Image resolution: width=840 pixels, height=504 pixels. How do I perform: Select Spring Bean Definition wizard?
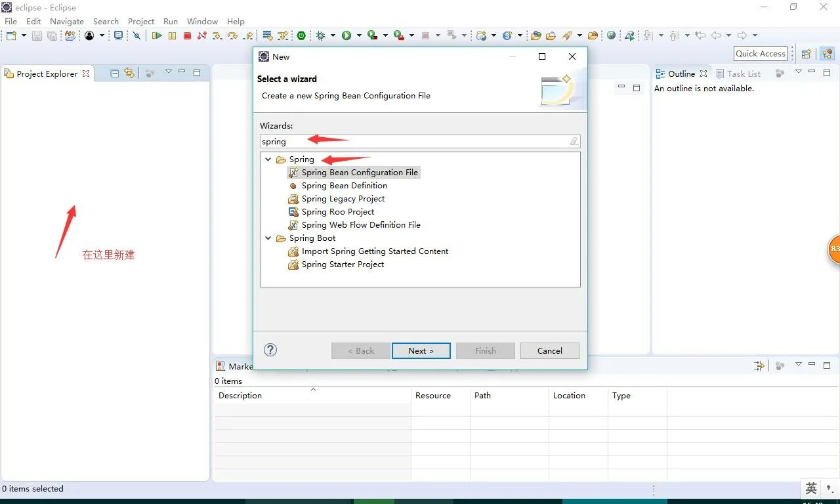point(338,186)
